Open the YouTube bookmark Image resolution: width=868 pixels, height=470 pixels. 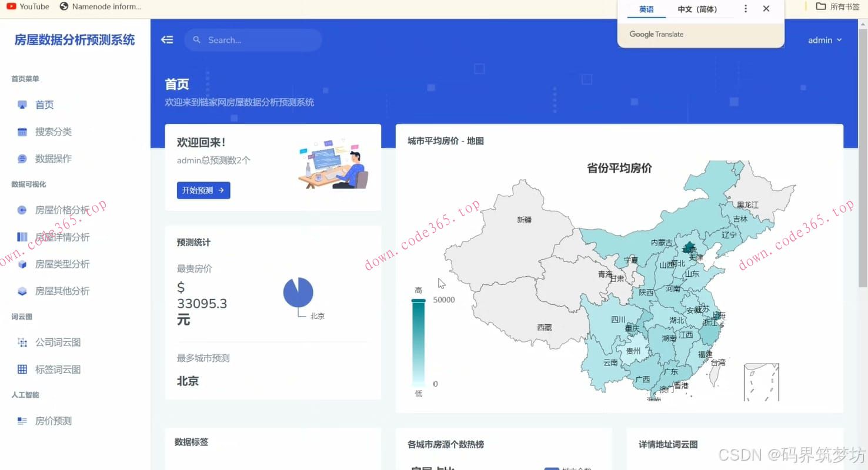point(28,6)
